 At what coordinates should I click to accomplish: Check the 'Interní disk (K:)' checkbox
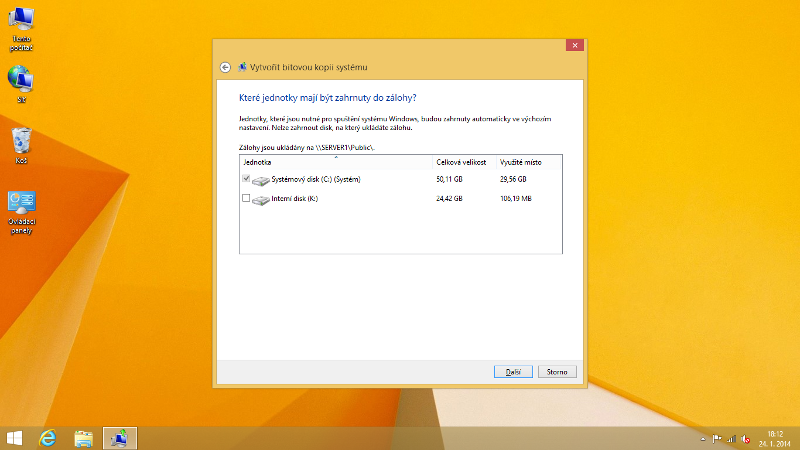coord(246,198)
